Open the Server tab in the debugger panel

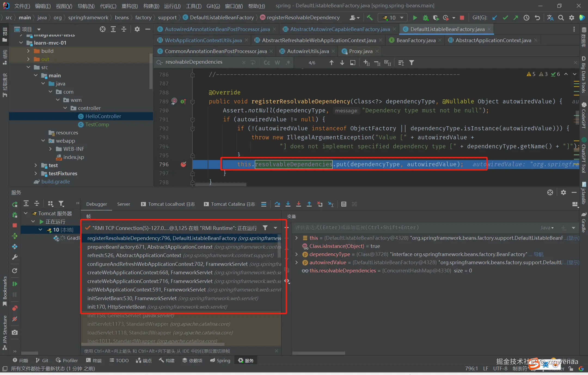[x=123, y=204]
